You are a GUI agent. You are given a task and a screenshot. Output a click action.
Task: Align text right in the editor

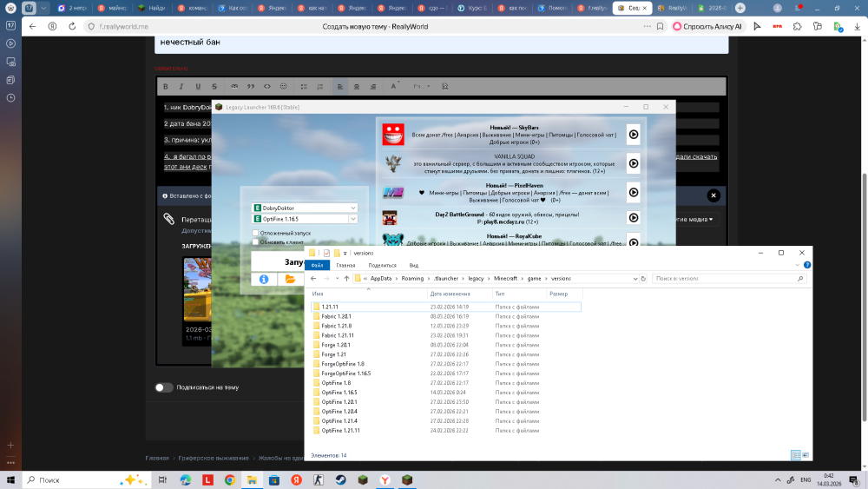[373, 86]
